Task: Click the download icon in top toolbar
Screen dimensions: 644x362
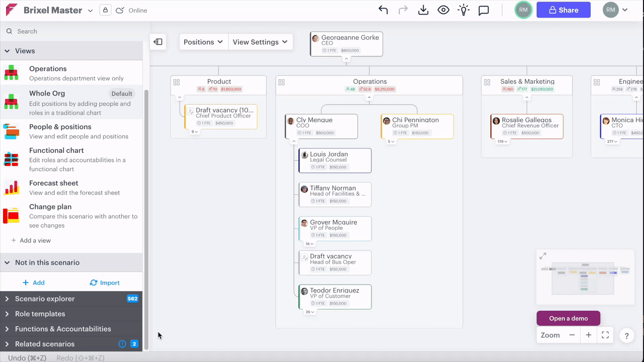Action: click(x=423, y=10)
